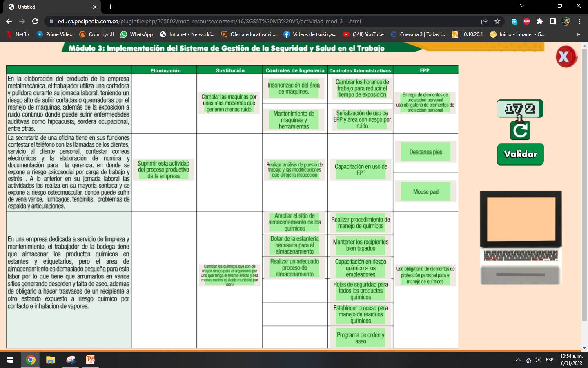The width and height of the screenshot is (588, 368).
Task: Click the Windows Start button
Action: (10, 360)
